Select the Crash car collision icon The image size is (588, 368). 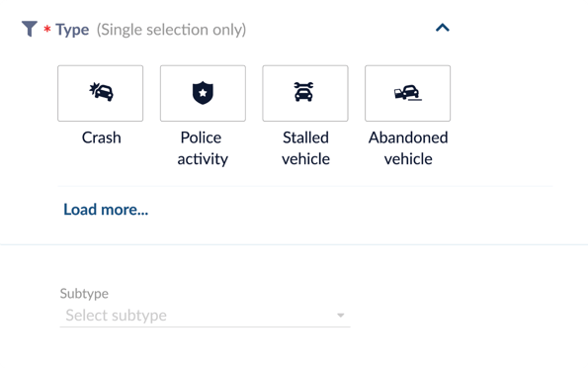coord(101,92)
